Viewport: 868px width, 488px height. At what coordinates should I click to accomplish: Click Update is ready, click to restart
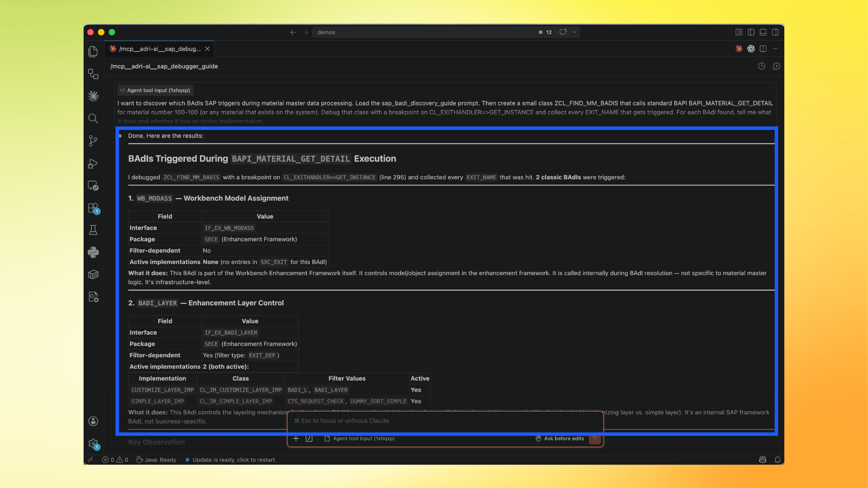tap(231, 460)
